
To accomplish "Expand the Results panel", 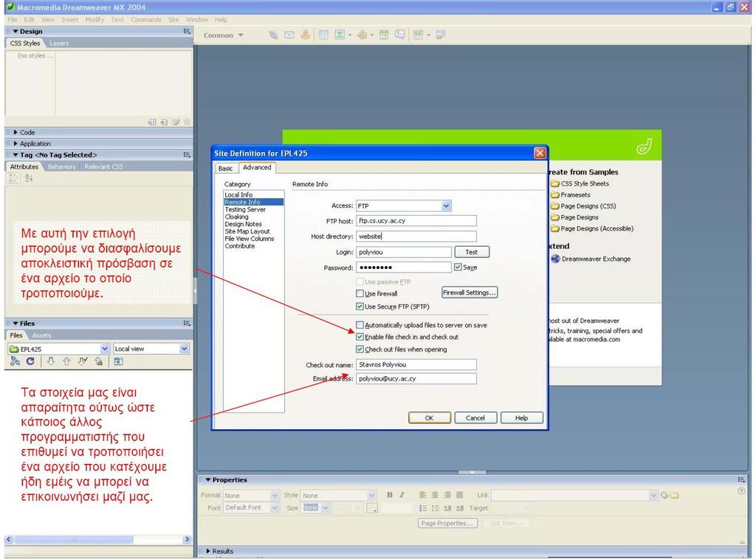I will pyautogui.click(x=208, y=551).
